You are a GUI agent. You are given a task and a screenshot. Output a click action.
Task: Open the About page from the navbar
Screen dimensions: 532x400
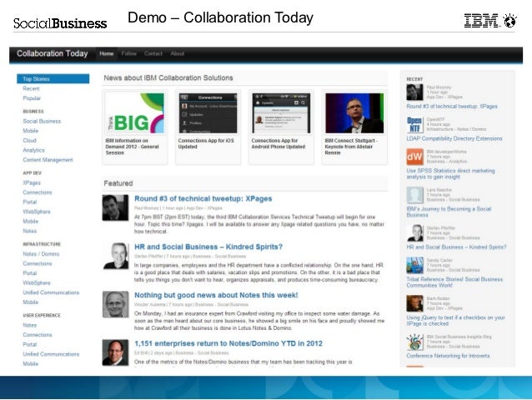177,53
